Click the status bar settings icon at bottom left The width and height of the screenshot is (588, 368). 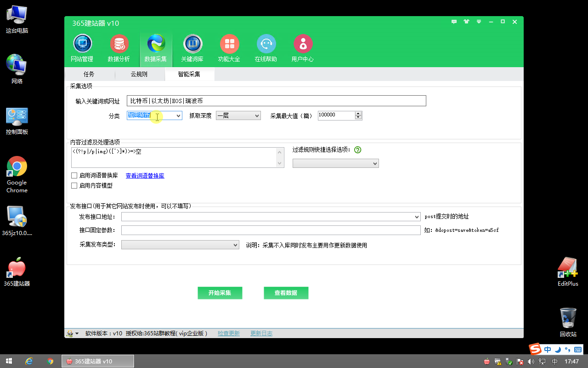[70, 333]
